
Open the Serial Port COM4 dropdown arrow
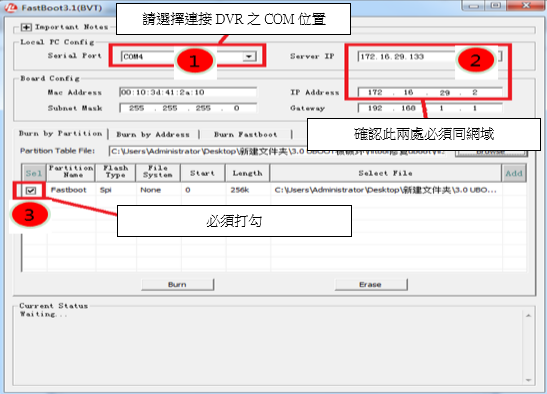pos(249,56)
